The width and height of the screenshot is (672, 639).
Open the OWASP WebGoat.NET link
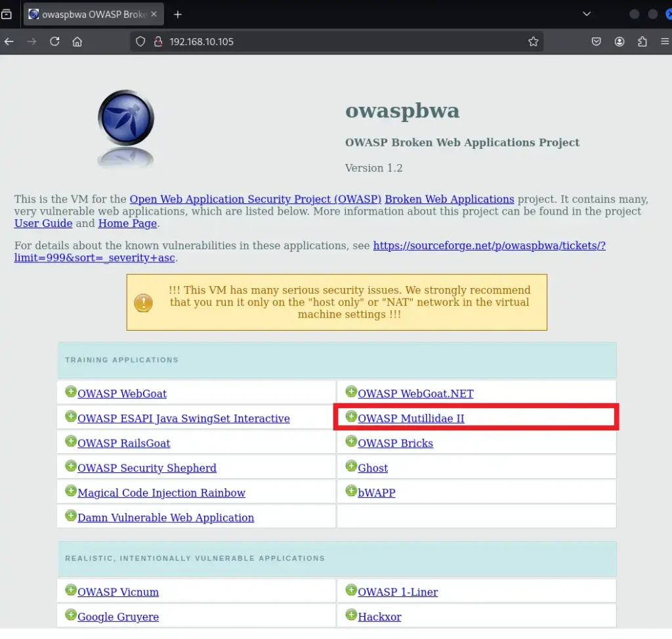coord(415,394)
